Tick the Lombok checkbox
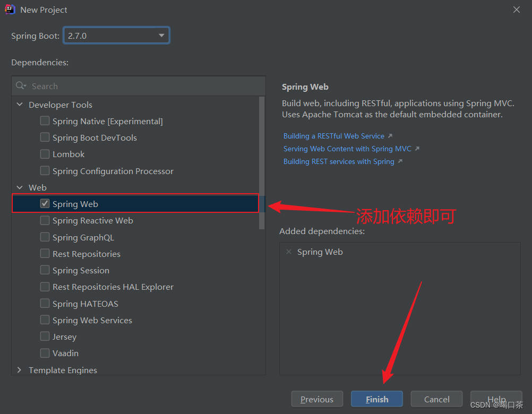Viewport: 532px width, 414px height. [45, 154]
